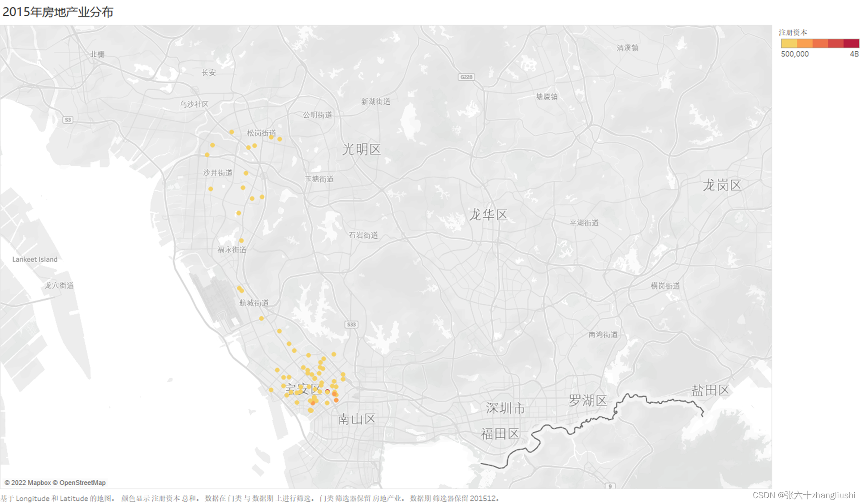Viewport: 862px width, 504px height.
Task: Click the dark crimson legend swatch
Action: 851,43
